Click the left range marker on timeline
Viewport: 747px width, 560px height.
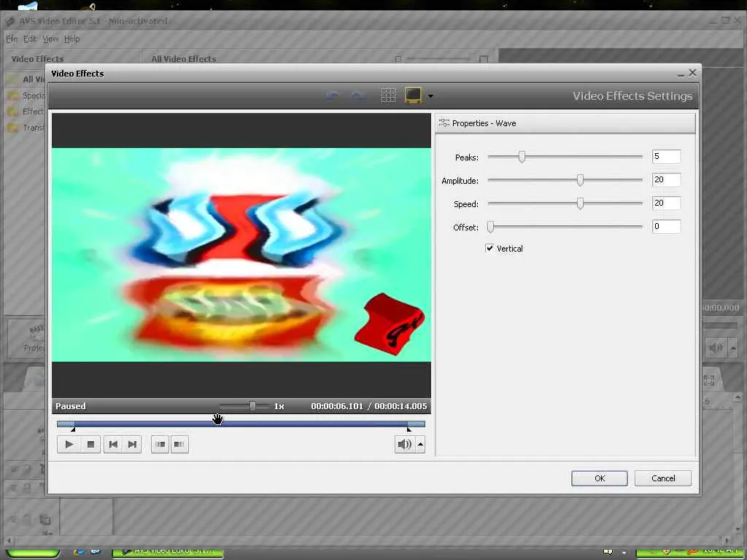coord(73,429)
